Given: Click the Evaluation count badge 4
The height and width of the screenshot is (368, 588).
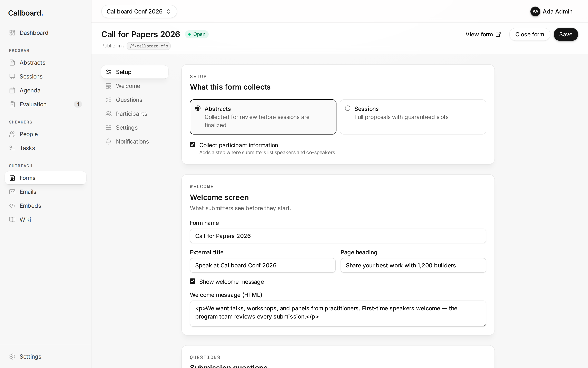Looking at the screenshot, I should 78,104.
